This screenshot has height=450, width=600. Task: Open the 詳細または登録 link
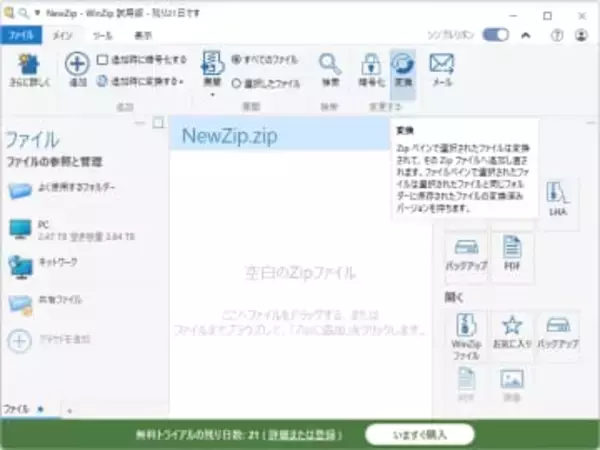coord(302,434)
